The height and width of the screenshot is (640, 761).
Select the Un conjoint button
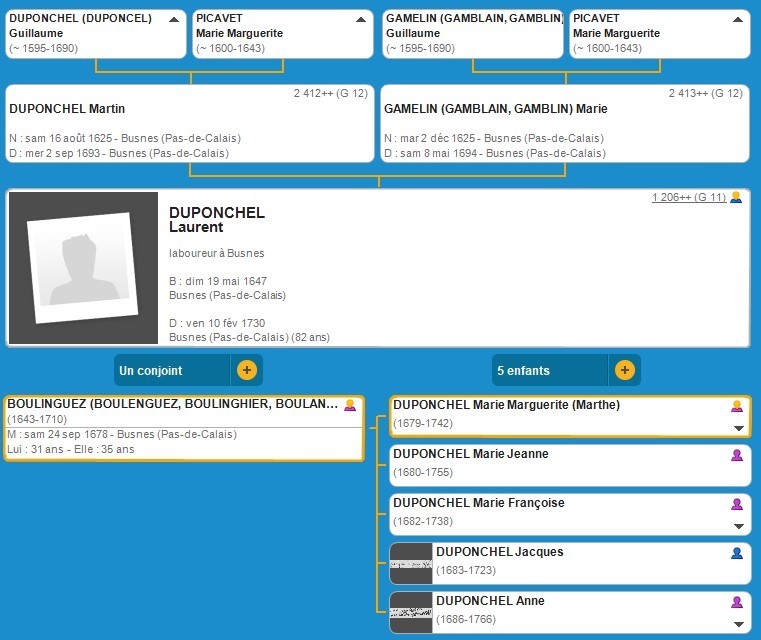(172, 370)
